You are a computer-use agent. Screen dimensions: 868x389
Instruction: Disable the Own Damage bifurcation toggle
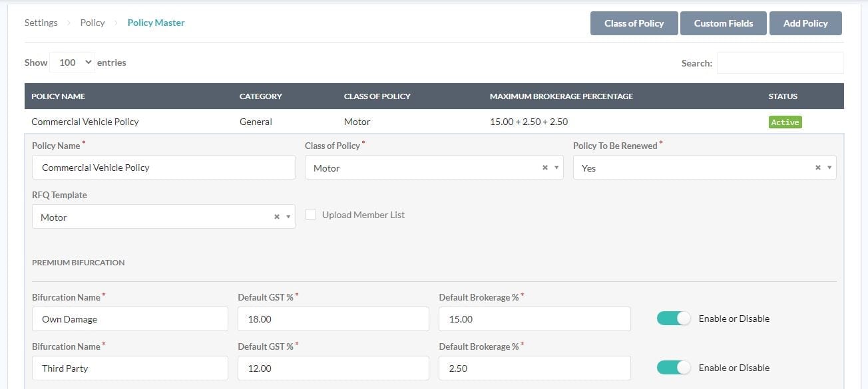674,319
